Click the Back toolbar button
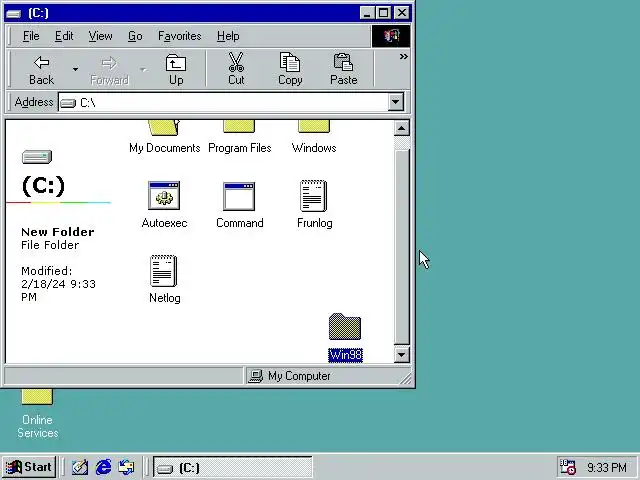Image resolution: width=640 pixels, height=480 pixels. [x=41, y=69]
